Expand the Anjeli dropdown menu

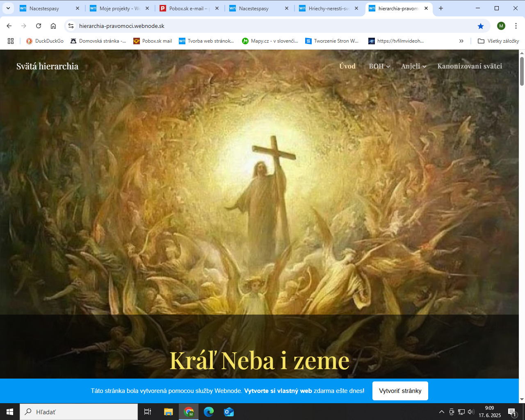pos(413,66)
